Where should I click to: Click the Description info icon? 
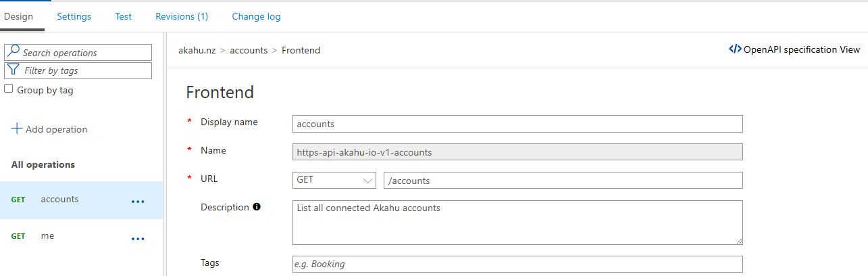coord(256,207)
